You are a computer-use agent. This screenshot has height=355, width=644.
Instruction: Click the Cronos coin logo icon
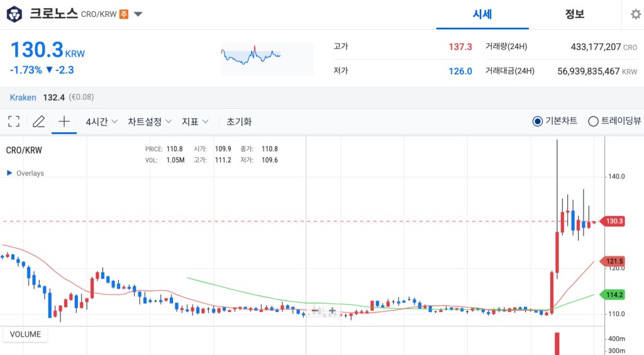(x=14, y=14)
